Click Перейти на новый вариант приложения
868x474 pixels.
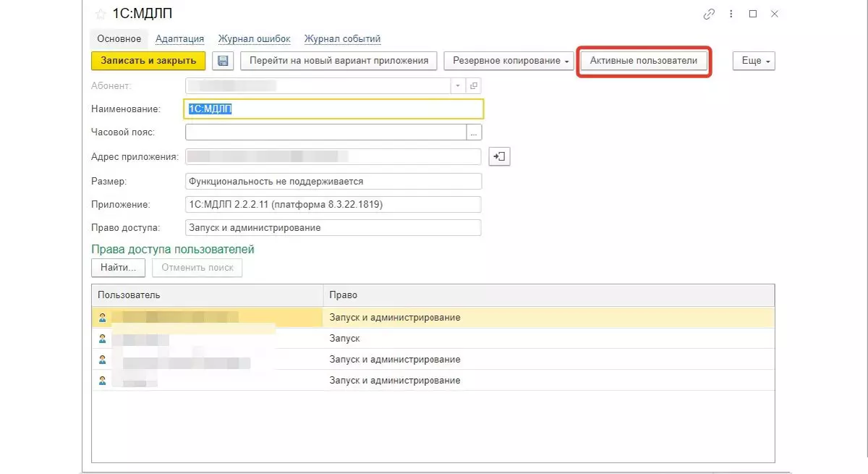339,61
